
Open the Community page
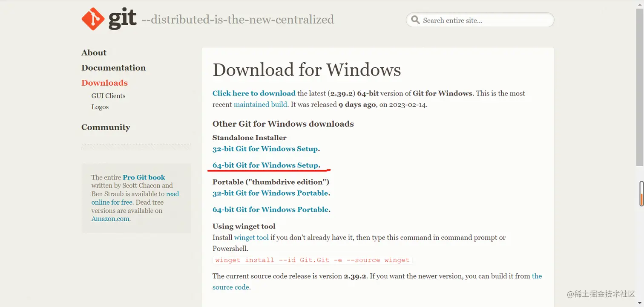(106, 127)
